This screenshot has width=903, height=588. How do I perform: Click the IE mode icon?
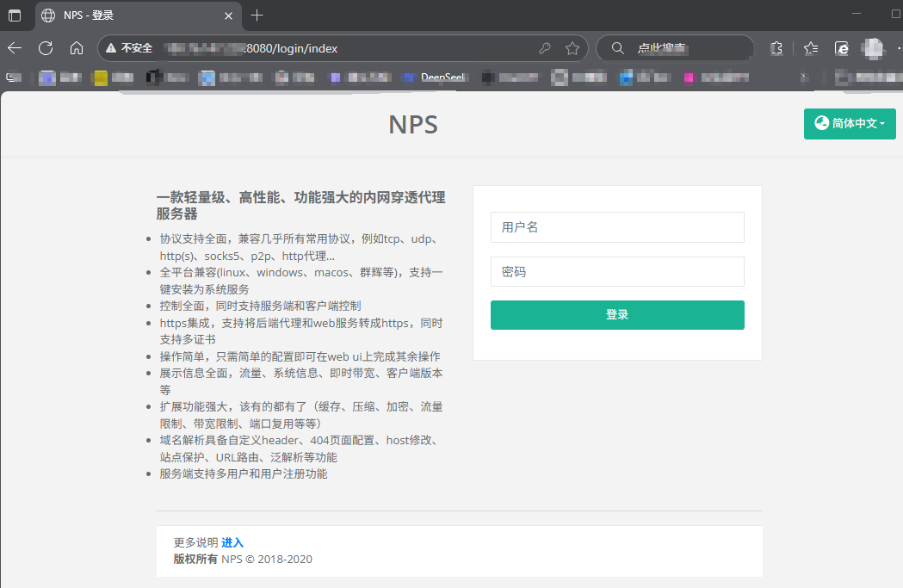(x=841, y=48)
